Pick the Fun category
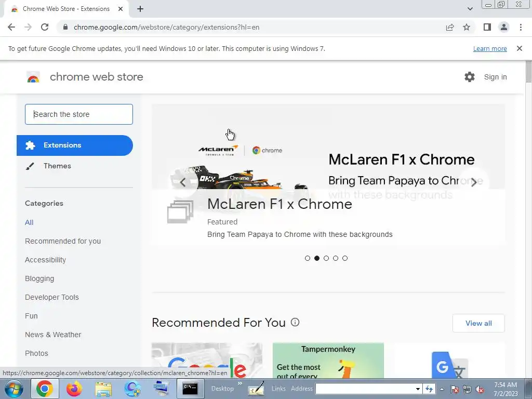The image size is (532, 399). (x=31, y=316)
